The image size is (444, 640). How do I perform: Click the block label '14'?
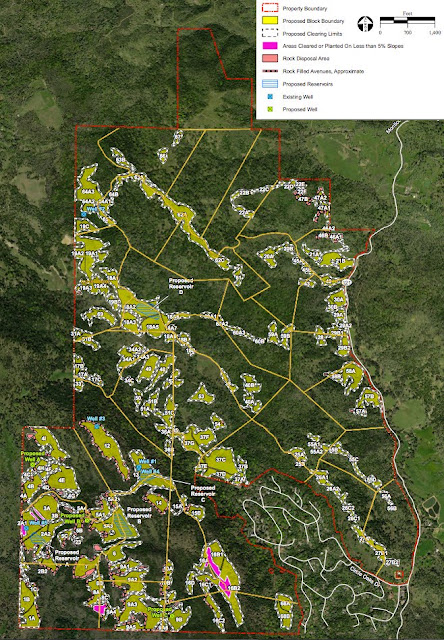[159, 503]
